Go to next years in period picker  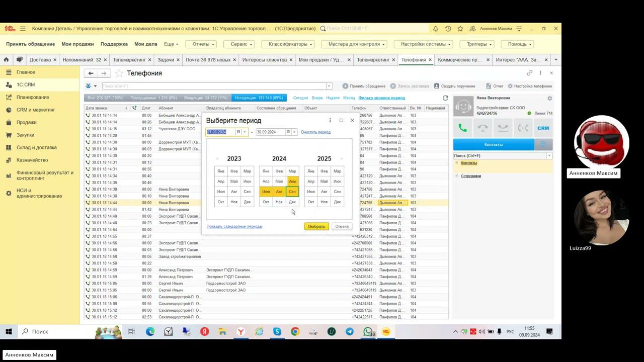[342, 159]
